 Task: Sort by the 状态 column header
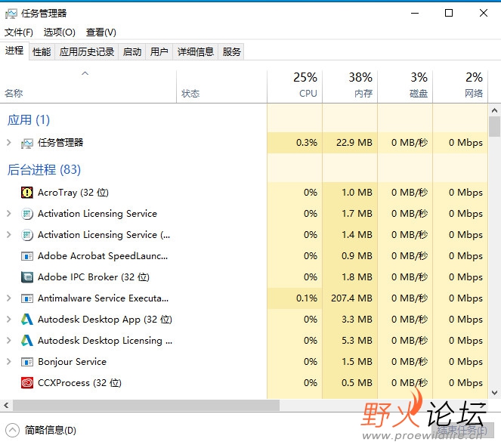click(x=221, y=86)
